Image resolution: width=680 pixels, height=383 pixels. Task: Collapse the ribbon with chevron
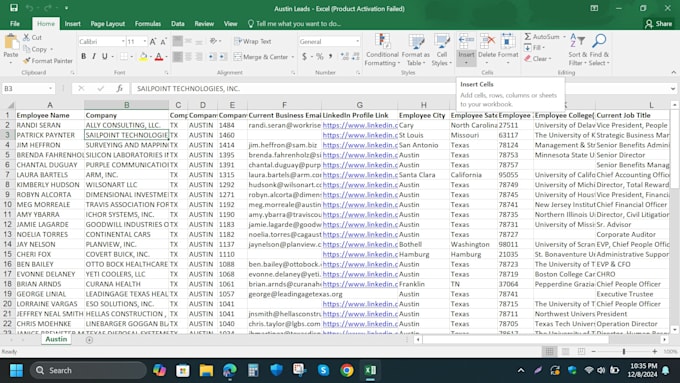click(673, 72)
